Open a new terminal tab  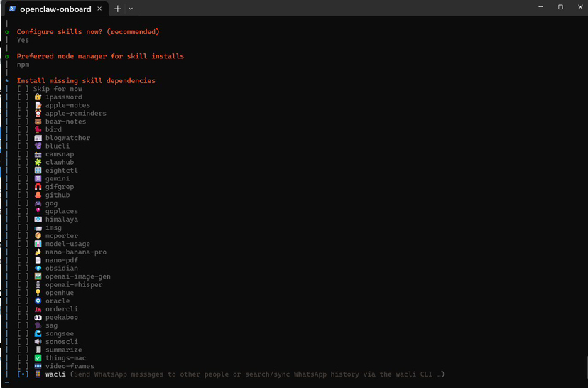pyautogui.click(x=118, y=9)
